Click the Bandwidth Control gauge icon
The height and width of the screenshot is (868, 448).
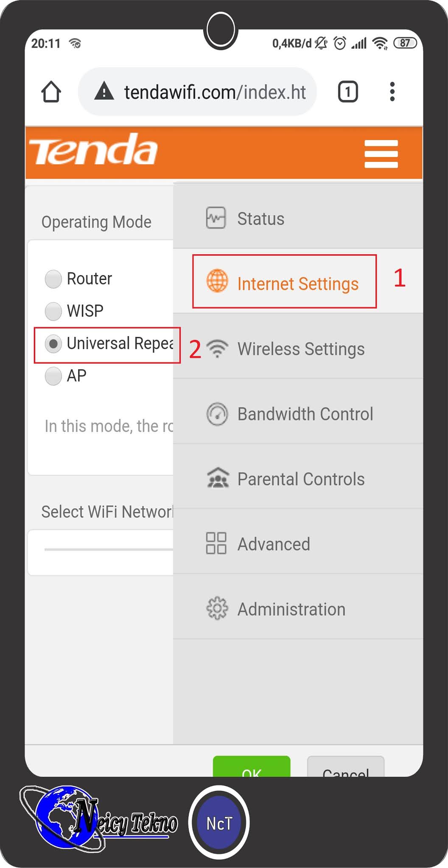[x=217, y=414]
